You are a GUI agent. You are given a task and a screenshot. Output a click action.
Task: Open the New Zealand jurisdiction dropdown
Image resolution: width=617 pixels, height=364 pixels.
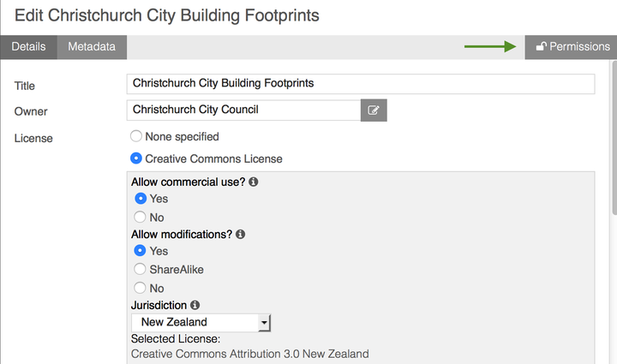pos(201,322)
